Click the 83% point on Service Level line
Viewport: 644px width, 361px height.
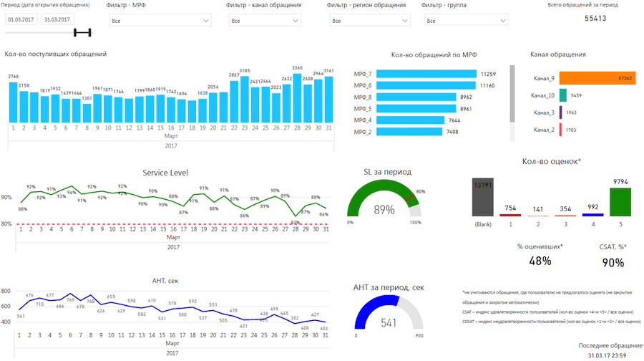[296, 216]
